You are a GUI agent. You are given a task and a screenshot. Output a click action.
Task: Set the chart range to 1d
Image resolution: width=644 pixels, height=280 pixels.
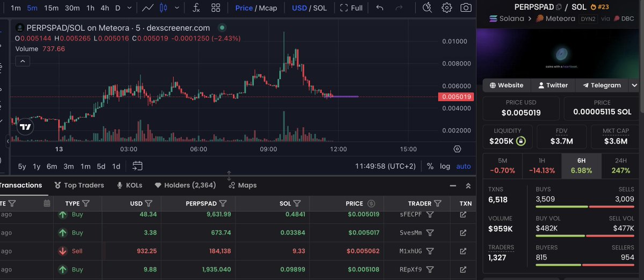[x=116, y=167]
